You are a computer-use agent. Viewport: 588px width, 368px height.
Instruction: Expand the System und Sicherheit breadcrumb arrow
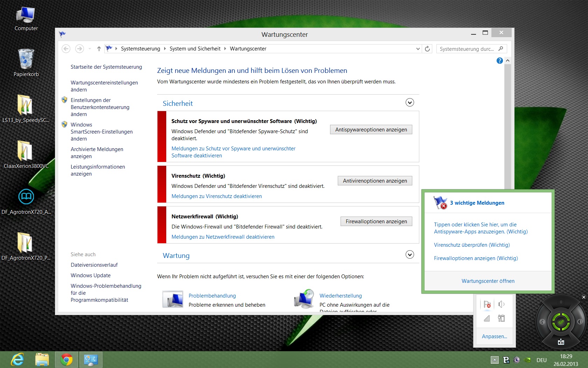tap(225, 49)
